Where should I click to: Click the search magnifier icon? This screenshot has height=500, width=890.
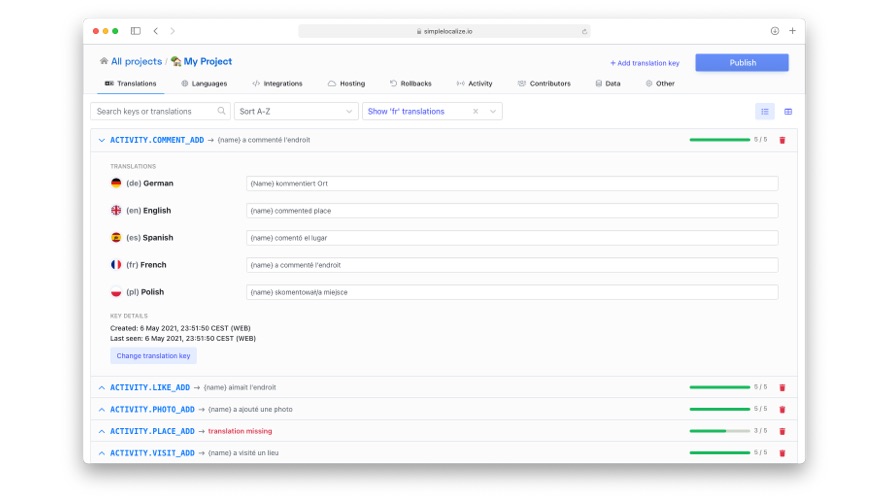pos(221,111)
